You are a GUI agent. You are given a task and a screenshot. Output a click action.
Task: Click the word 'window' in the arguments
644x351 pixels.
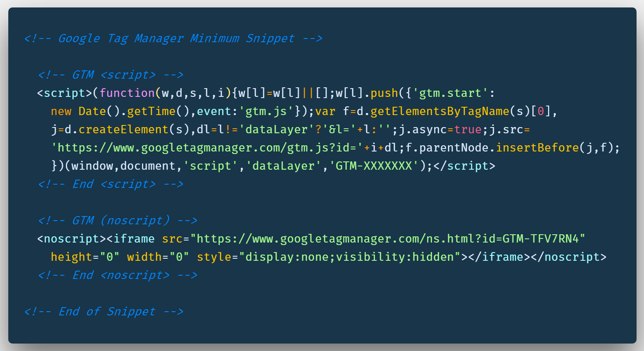92,166
